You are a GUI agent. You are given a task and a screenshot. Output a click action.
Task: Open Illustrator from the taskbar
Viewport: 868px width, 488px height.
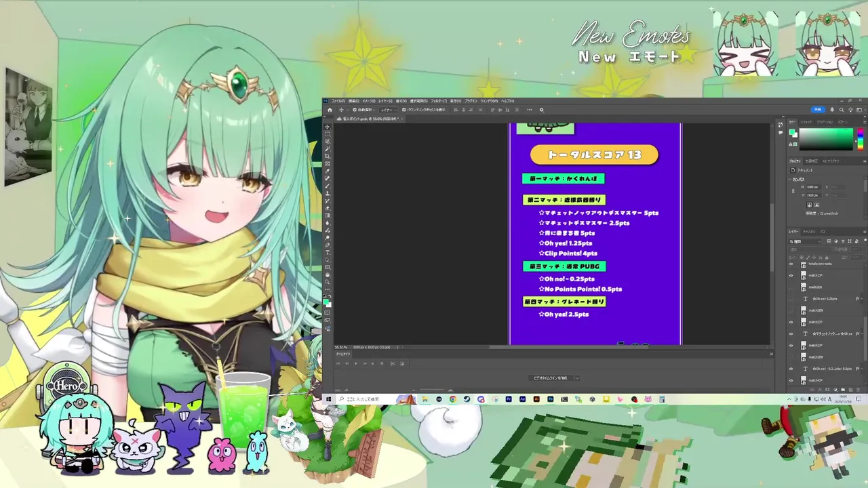536,399
